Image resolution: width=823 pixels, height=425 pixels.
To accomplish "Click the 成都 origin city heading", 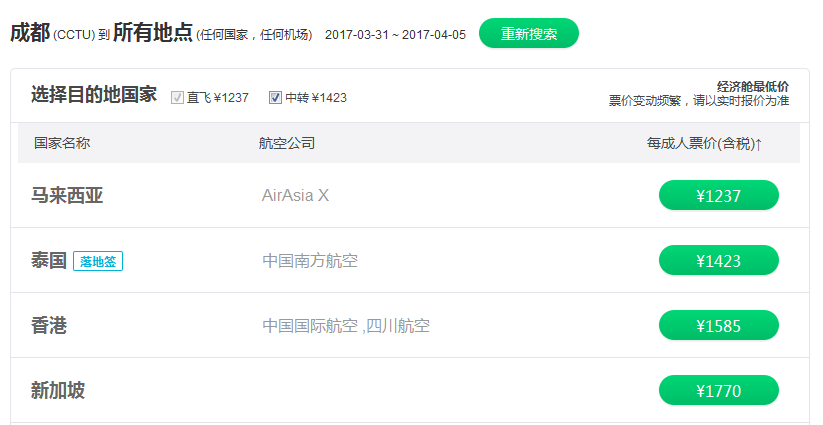I will point(30,33).
